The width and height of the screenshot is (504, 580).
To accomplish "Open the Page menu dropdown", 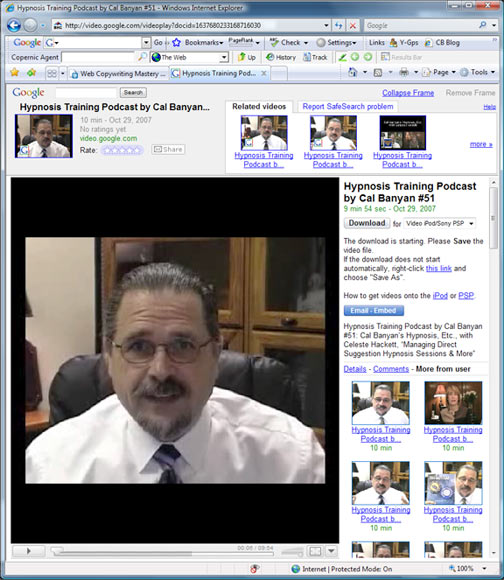I will click(439, 72).
